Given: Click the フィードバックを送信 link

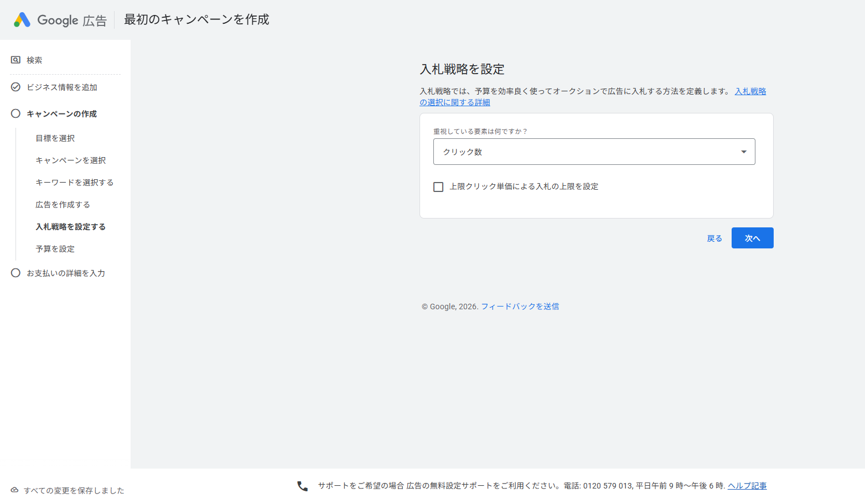Looking at the screenshot, I should pyautogui.click(x=520, y=306).
